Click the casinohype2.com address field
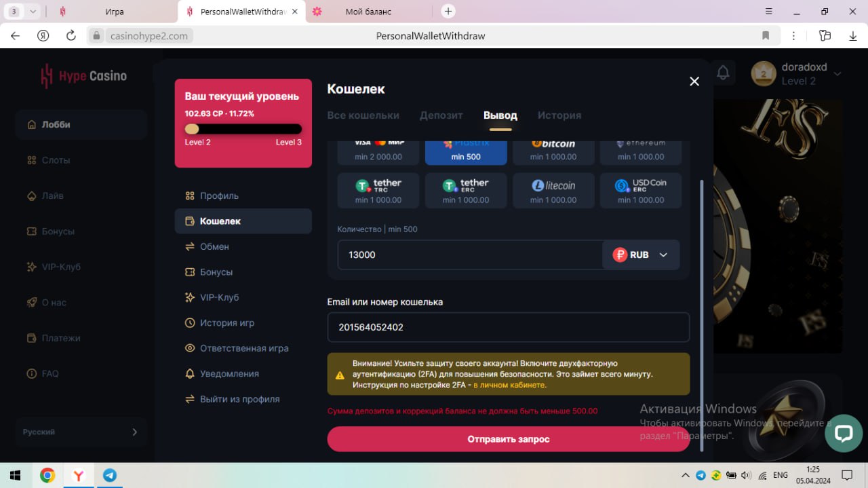868x488 pixels. tap(149, 36)
